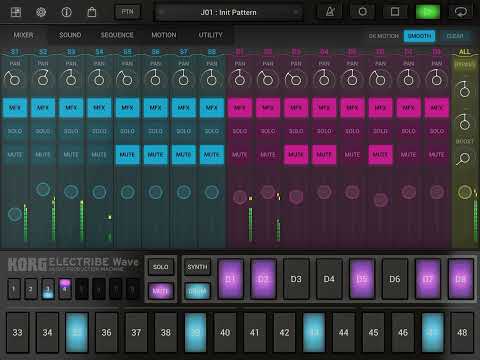Click the green play button
The image size is (480, 360).
click(428, 12)
